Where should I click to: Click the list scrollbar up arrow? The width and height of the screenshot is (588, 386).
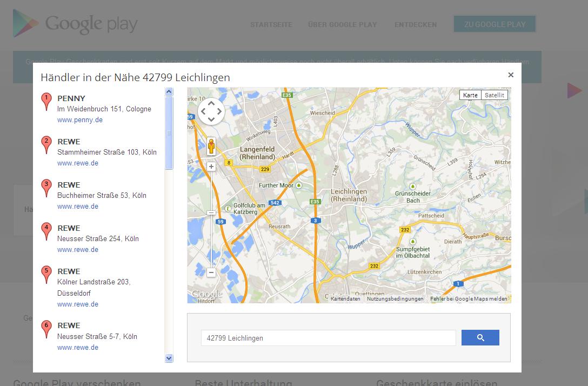pos(169,91)
